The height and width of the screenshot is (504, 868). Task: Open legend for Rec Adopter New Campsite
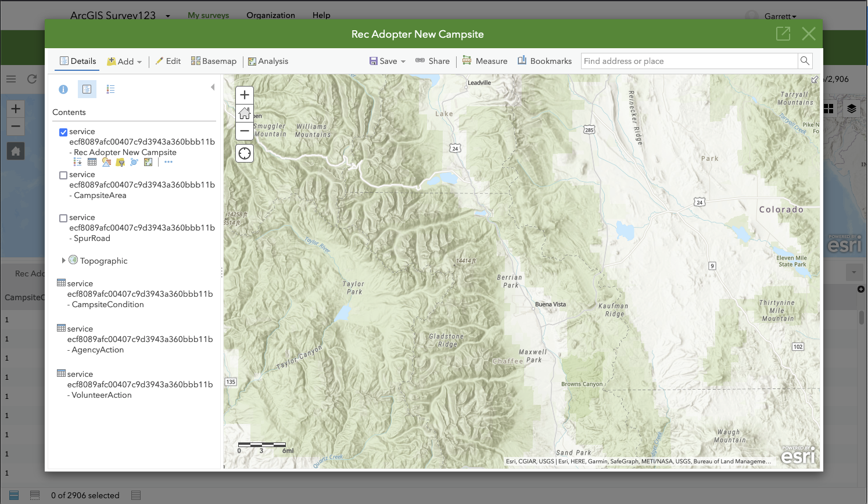point(78,162)
